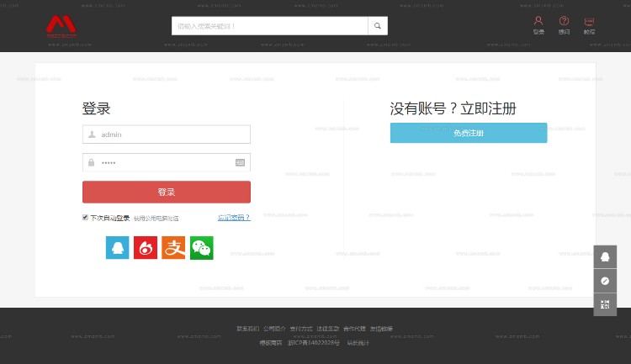Screen dimensions: 631x364
Task: Open the 模板商店 footer link
Action: [271, 343]
